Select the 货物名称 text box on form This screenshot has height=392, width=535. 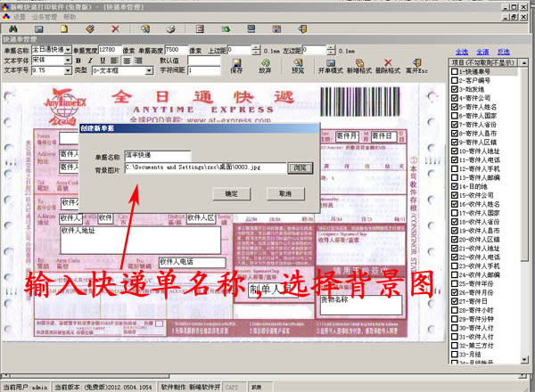click(x=360, y=305)
